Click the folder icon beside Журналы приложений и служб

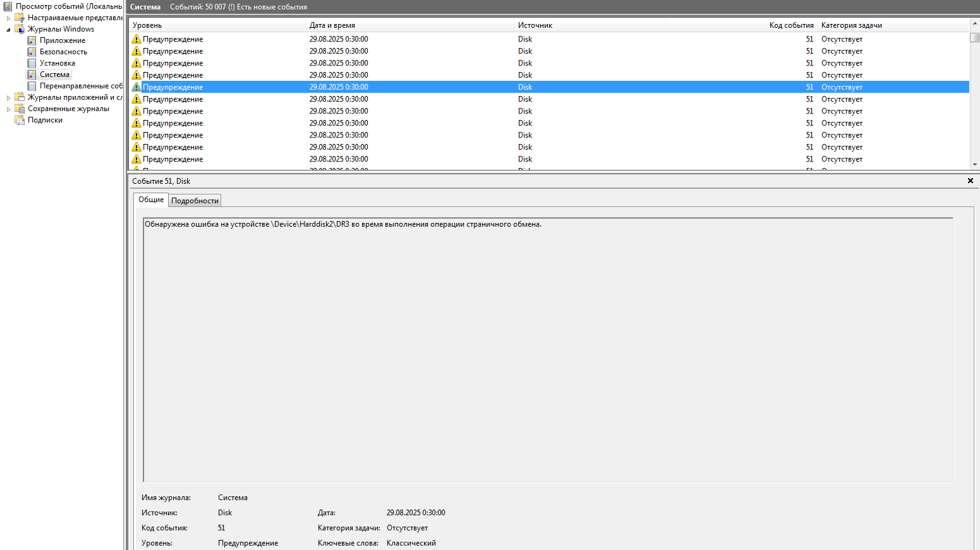coord(20,97)
